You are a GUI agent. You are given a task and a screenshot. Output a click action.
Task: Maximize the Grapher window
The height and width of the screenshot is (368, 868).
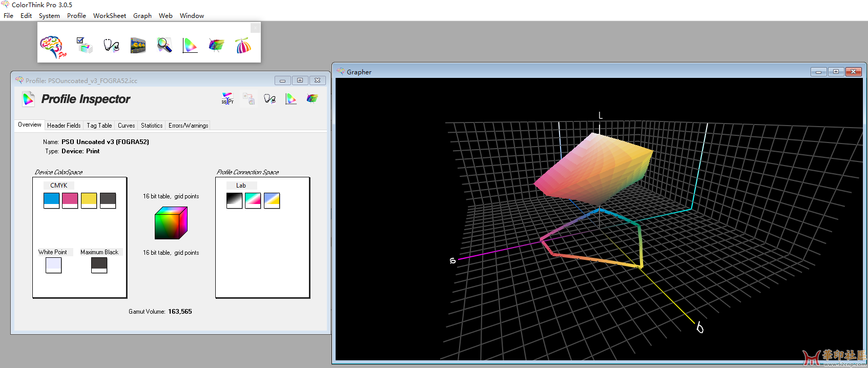pos(836,72)
